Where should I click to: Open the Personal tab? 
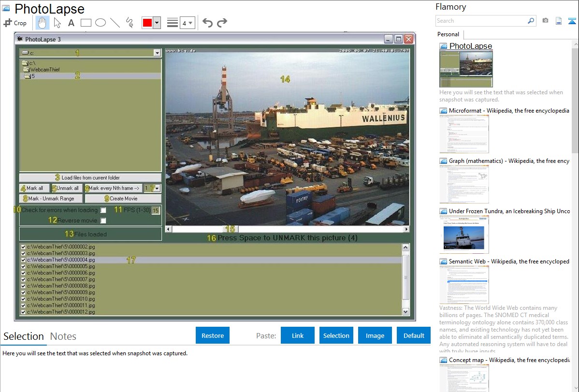tap(448, 34)
